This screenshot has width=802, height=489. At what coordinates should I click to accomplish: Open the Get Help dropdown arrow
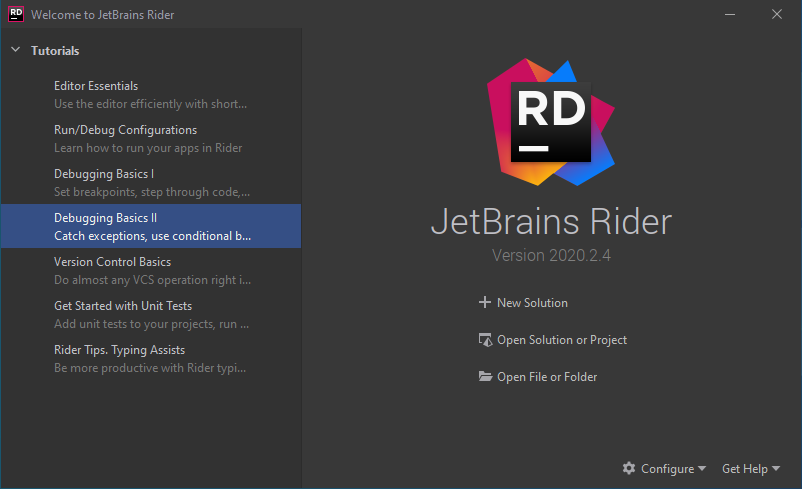(x=776, y=468)
